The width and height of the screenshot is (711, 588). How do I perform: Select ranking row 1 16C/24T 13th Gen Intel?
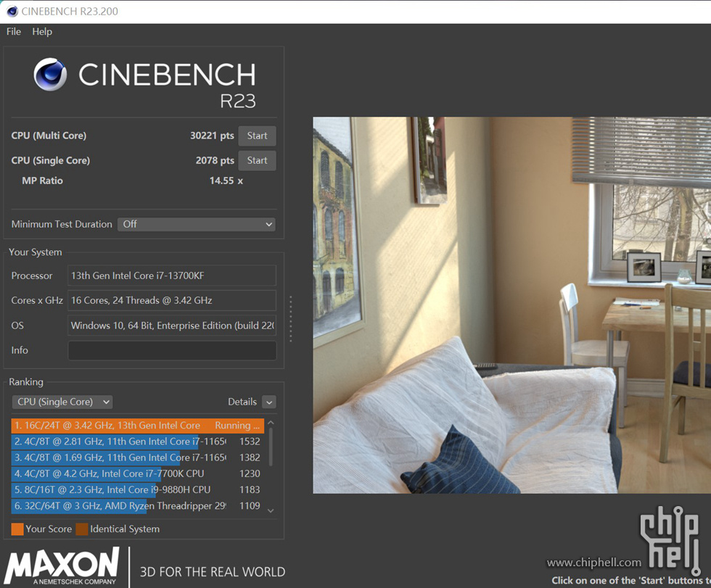pos(137,426)
